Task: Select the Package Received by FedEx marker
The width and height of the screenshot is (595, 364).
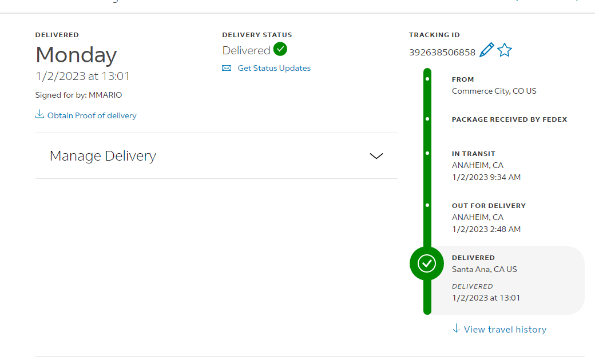Action: tap(427, 119)
